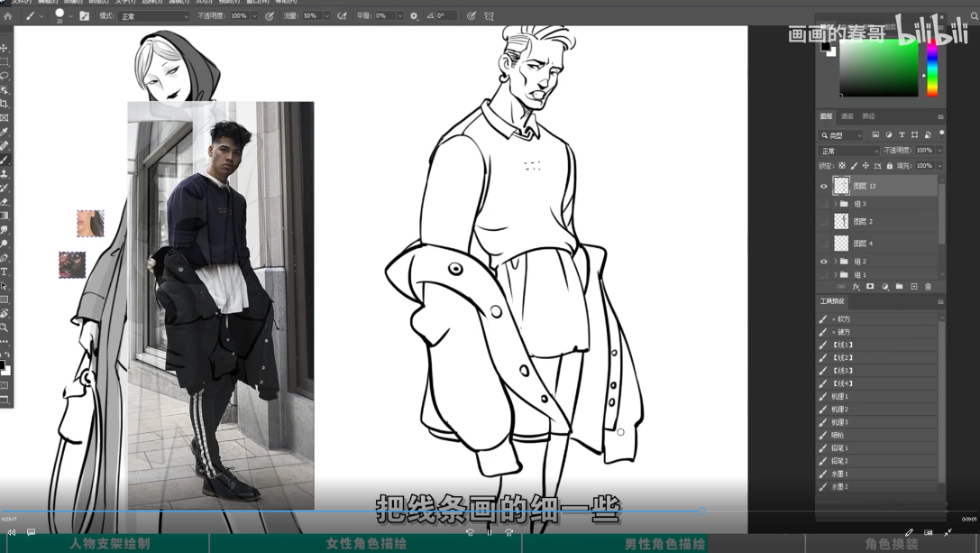Create a new group folder icon
Viewport: 980px width, 553px height.
900,287
